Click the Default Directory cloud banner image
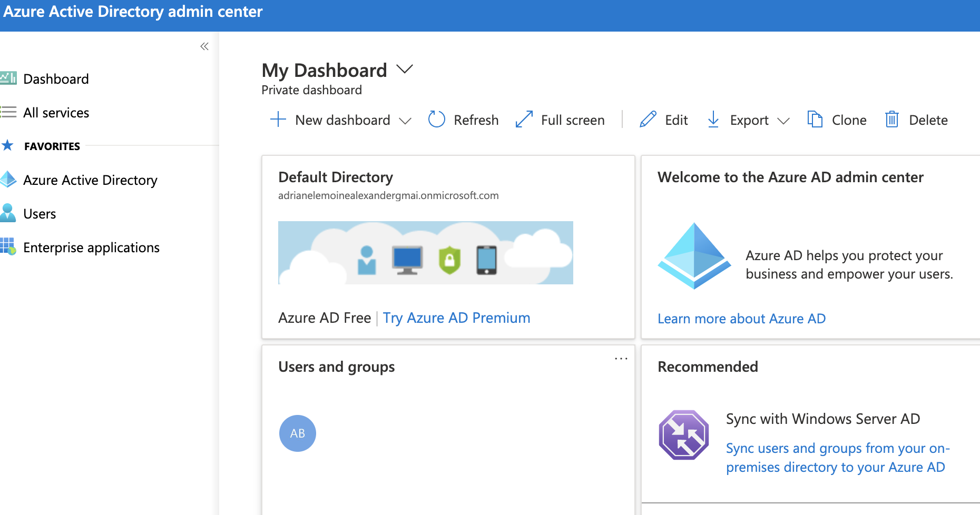The image size is (980, 515). [425, 253]
